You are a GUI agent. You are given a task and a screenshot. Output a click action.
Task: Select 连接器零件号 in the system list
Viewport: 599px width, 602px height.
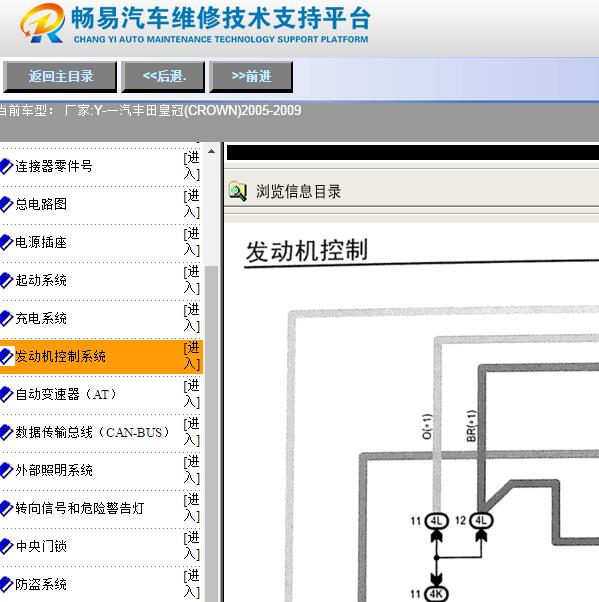pos(54,166)
